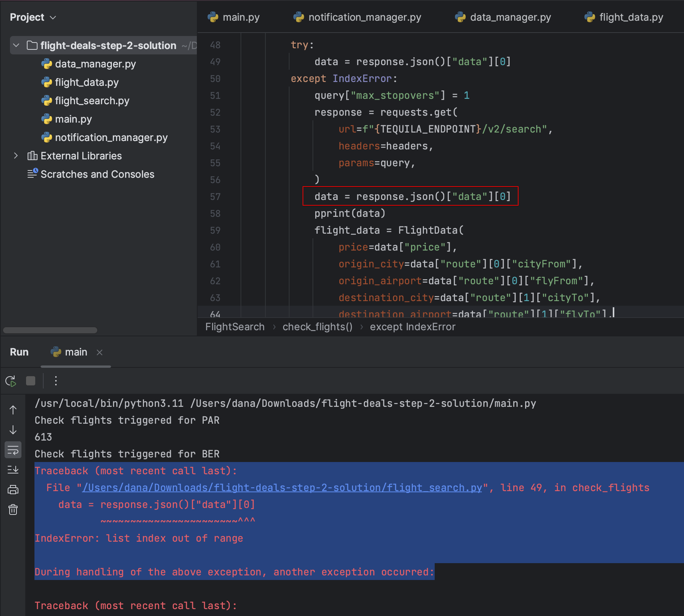Switch to the notification_manager.py editor tab
The width and height of the screenshot is (684, 616).
coord(357,17)
